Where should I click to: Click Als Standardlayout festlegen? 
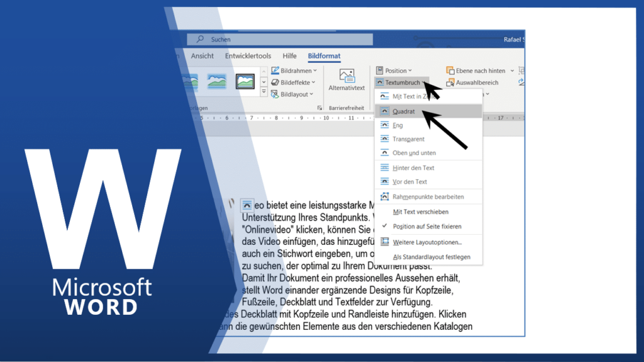(428, 257)
